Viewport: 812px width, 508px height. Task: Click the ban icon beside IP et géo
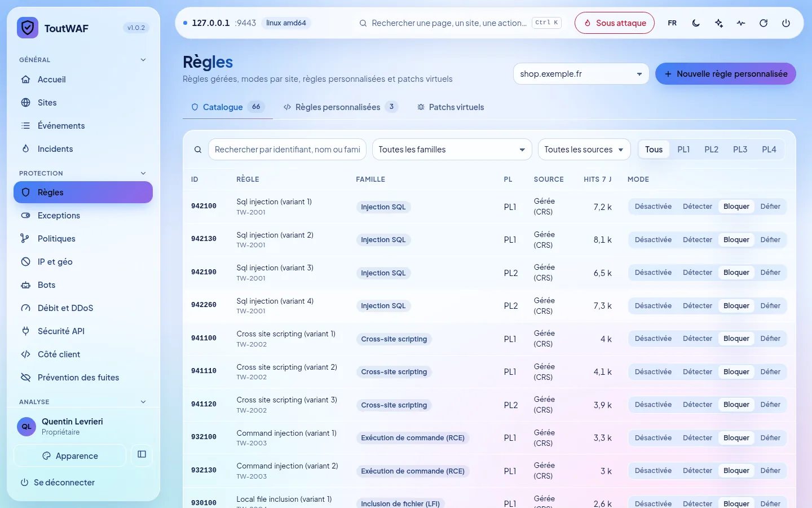coord(25,262)
